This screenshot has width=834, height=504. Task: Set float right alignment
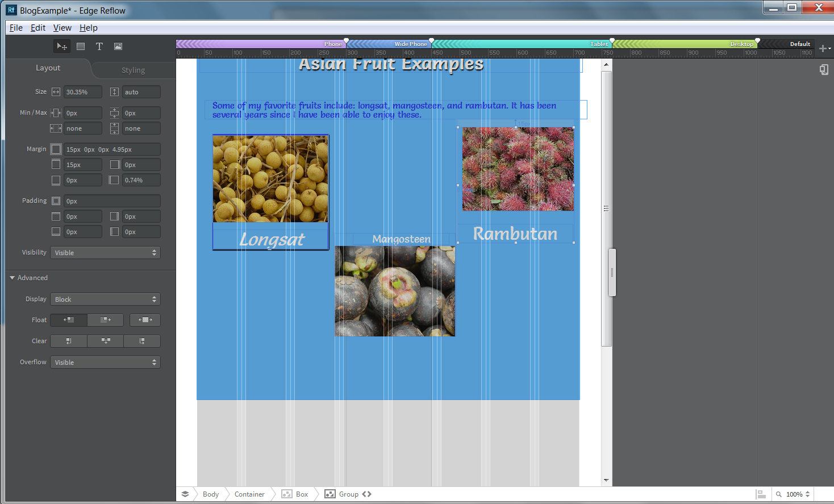[x=106, y=320]
